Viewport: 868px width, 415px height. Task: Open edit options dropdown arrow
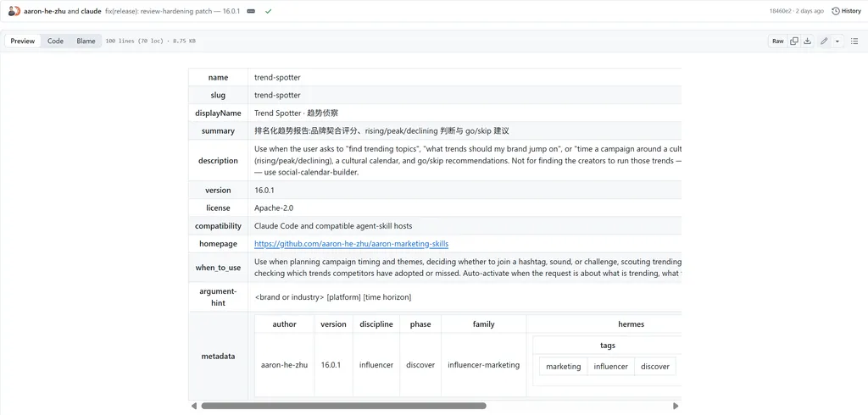tap(837, 41)
